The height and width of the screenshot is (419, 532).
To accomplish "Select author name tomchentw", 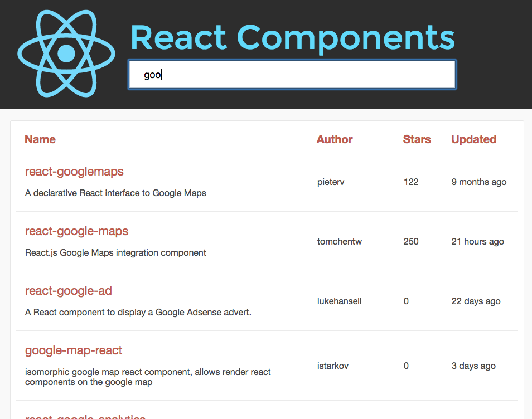I will point(339,241).
